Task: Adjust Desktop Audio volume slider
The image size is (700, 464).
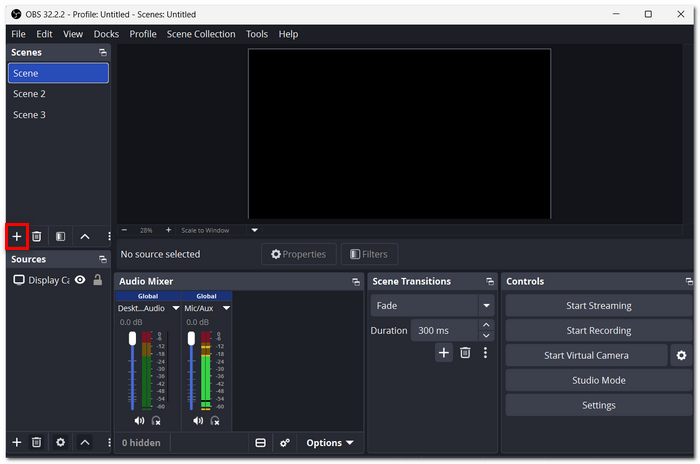Action: [x=132, y=371]
